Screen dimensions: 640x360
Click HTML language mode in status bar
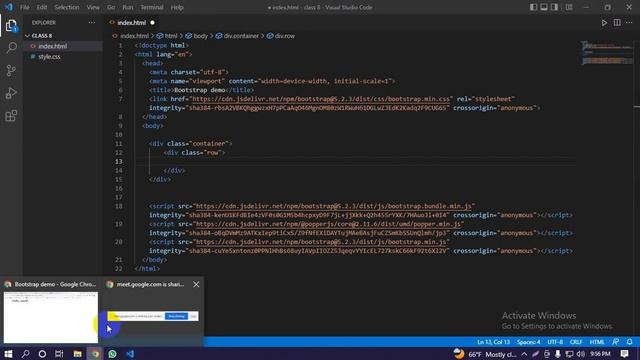coord(597,342)
